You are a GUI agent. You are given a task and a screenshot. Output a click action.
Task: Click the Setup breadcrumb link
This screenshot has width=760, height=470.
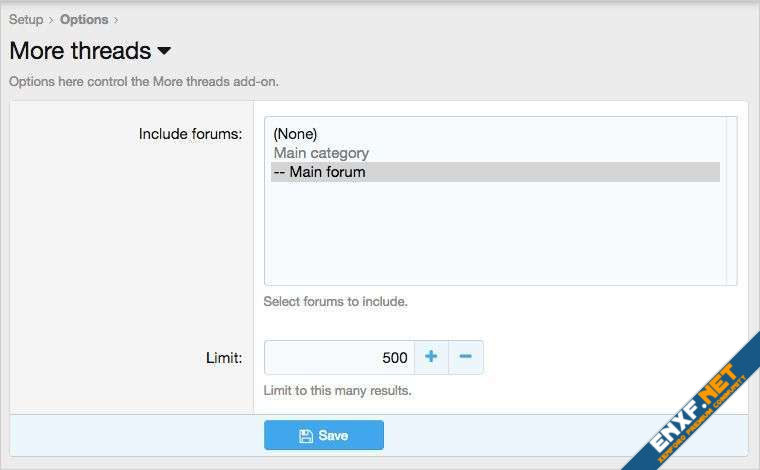(x=26, y=19)
